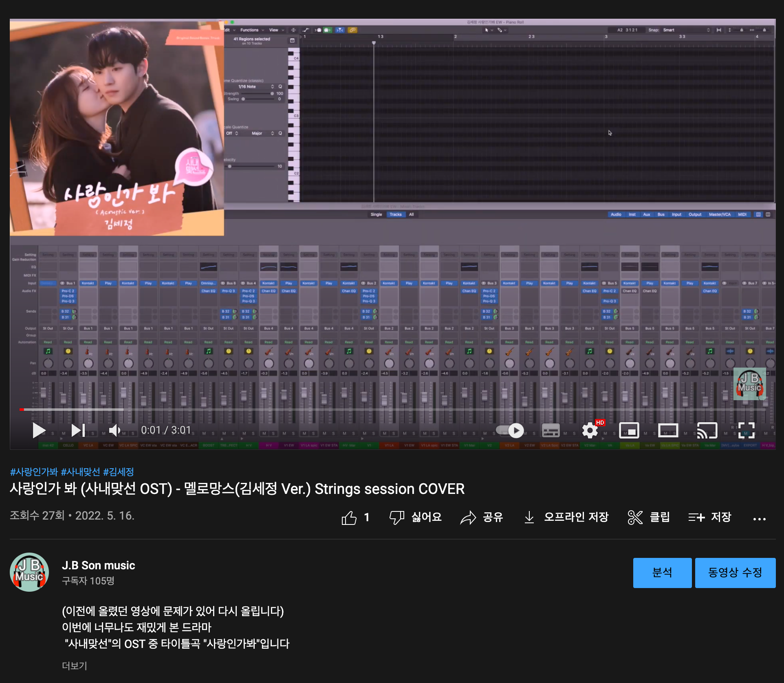Click the #사내맞선 hashtag link

80,472
